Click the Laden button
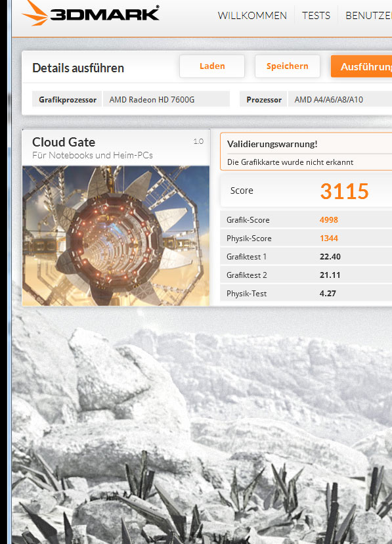This screenshot has width=392, height=544. (212, 66)
